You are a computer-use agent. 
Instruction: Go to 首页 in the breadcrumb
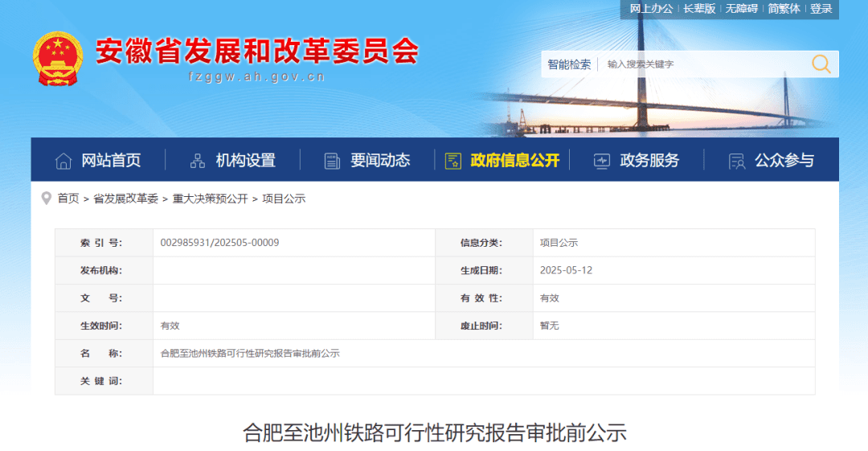point(68,199)
